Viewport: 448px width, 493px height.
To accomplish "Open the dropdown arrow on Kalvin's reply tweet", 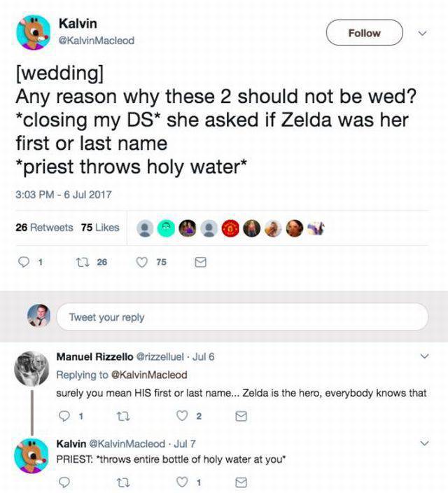I will tap(424, 444).
